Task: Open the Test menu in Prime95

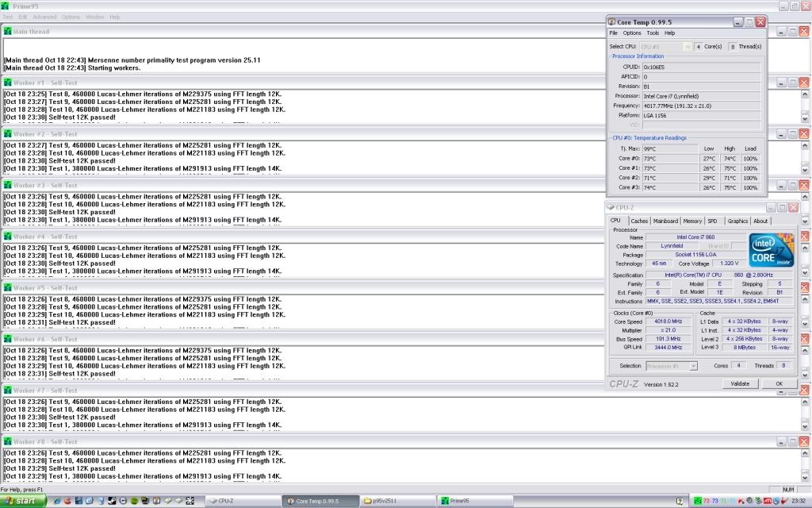Action: click(x=7, y=17)
